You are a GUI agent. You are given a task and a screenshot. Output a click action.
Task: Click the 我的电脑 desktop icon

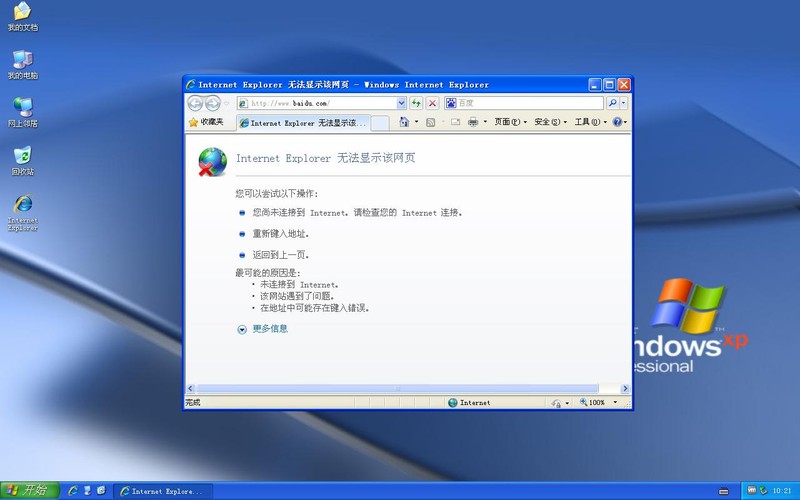[x=22, y=65]
